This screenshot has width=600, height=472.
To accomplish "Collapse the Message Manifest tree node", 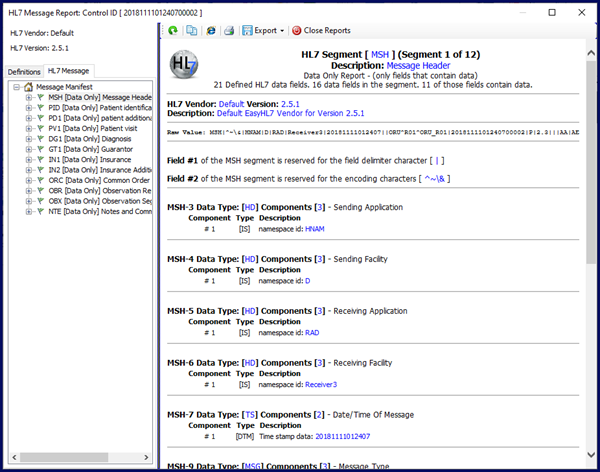I will pyautogui.click(x=16, y=87).
